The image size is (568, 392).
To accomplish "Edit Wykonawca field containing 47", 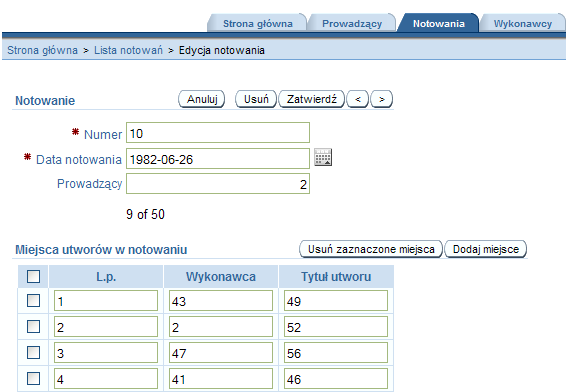I will [x=221, y=353].
